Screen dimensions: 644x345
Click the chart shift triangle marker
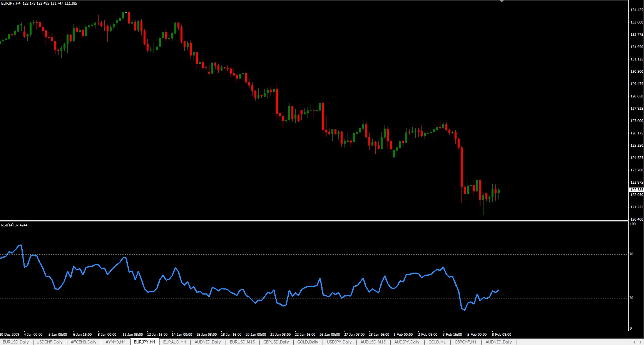502,1
